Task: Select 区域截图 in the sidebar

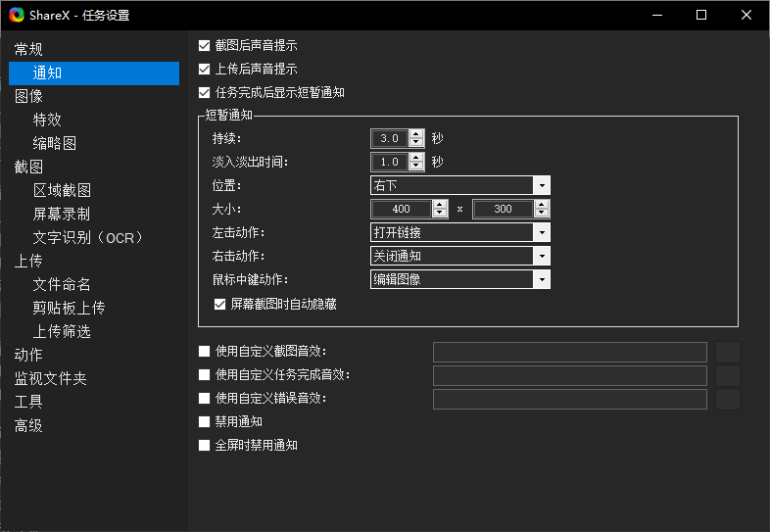Action: tap(62, 190)
